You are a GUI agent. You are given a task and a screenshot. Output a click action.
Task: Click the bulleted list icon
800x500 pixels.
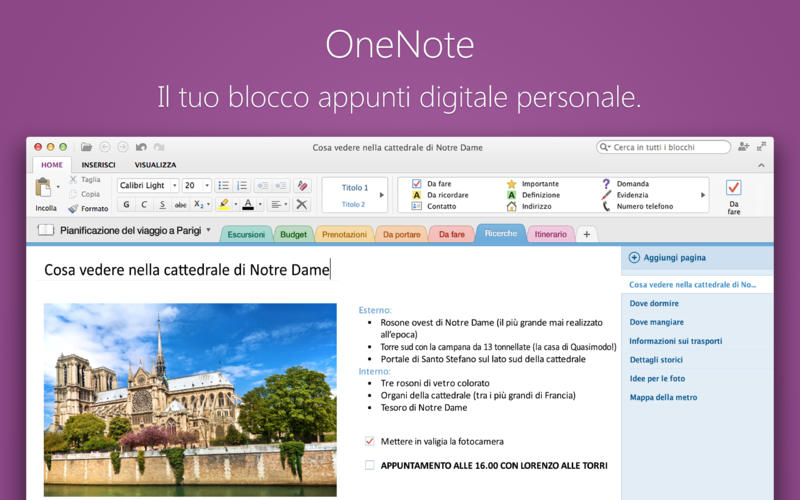[224, 185]
